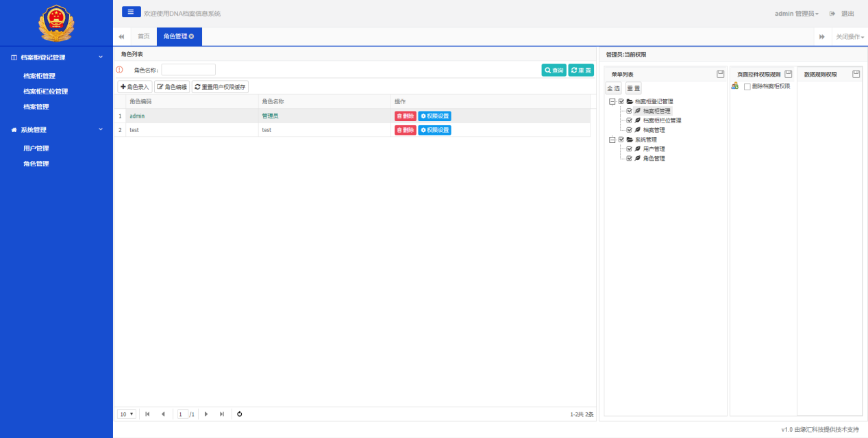Collapse the 档案柜登记管理 tree node
Screen dimensions: 868x438
(x=612, y=101)
